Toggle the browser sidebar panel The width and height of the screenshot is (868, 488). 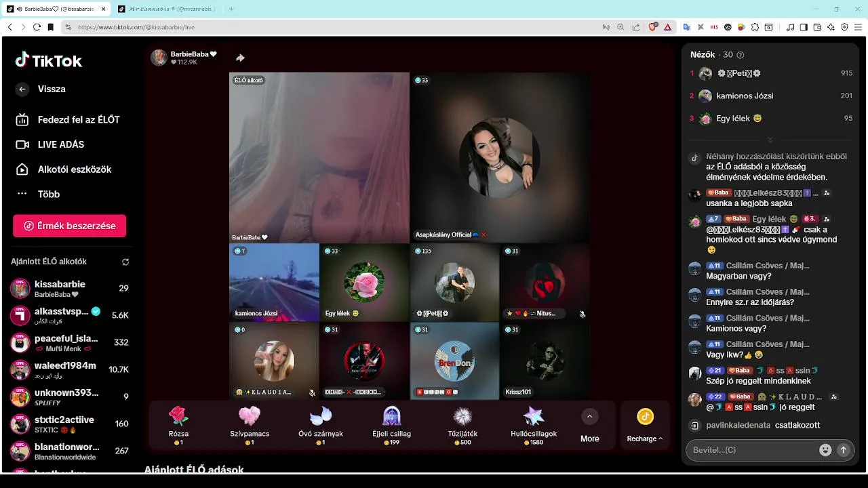coord(804,27)
